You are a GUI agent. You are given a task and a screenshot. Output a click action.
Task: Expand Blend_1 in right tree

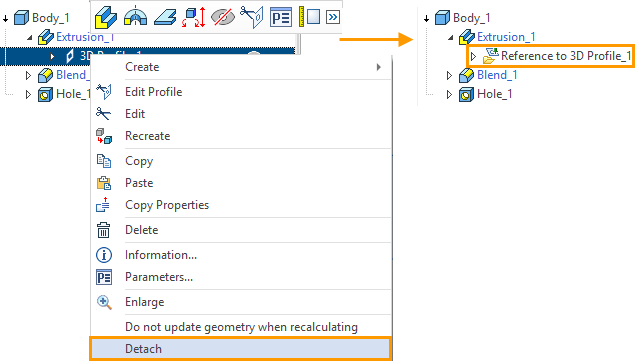click(449, 75)
